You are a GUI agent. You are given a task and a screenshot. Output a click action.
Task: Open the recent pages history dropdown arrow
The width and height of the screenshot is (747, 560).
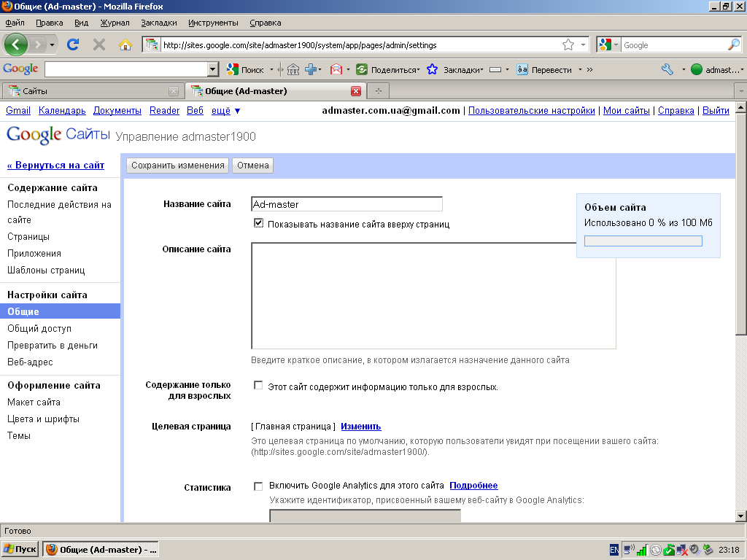[x=52, y=45]
